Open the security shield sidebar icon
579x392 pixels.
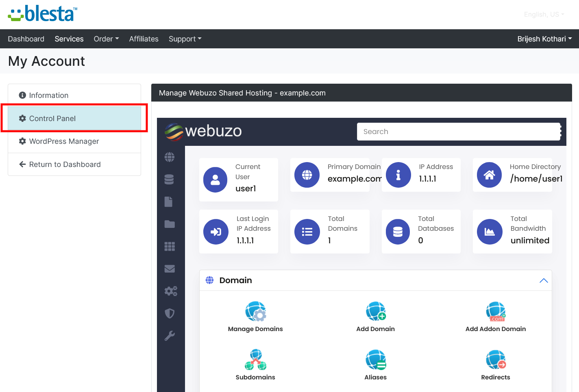click(x=170, y=313)
